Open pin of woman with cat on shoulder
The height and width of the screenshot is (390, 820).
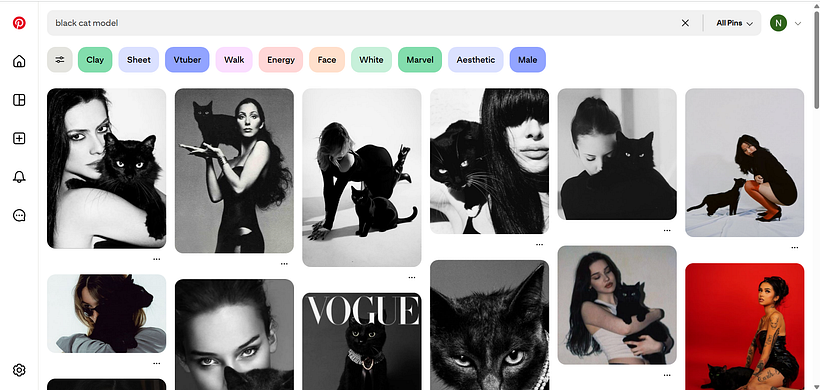(x=234, y=170)
